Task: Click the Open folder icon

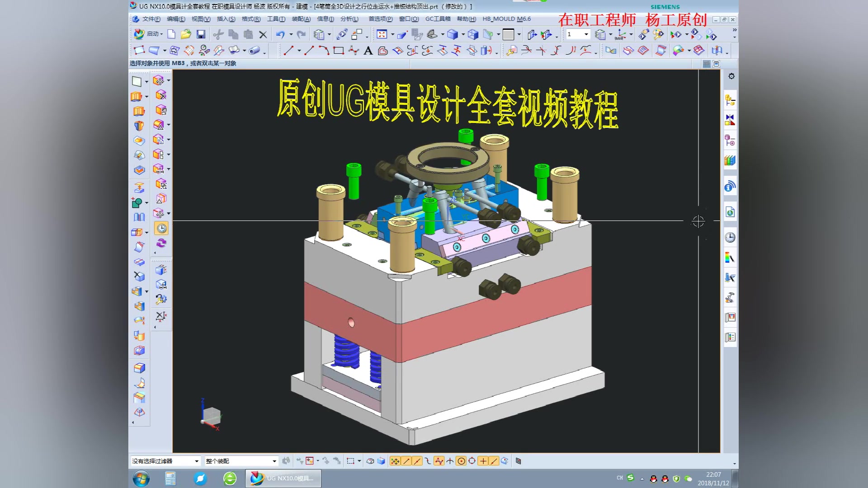Action: tap(186, 34)
